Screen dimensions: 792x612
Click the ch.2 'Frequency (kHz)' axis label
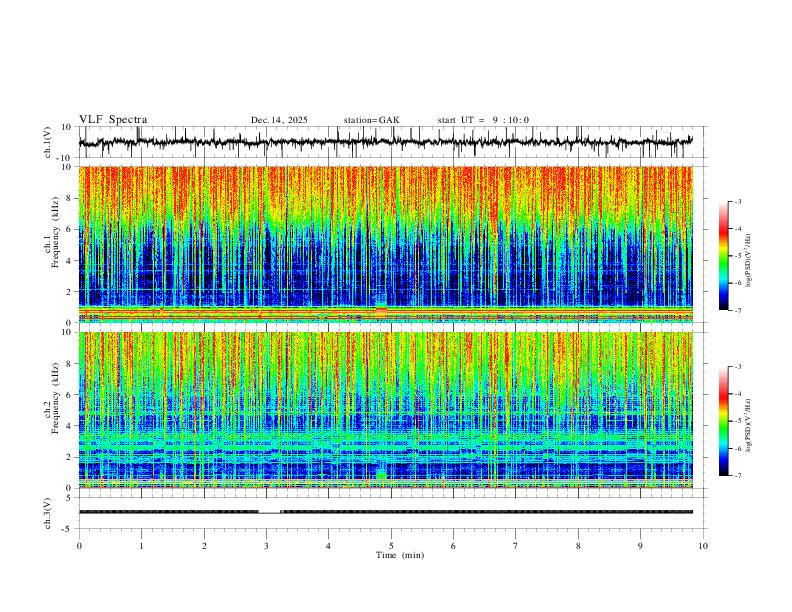56,398
